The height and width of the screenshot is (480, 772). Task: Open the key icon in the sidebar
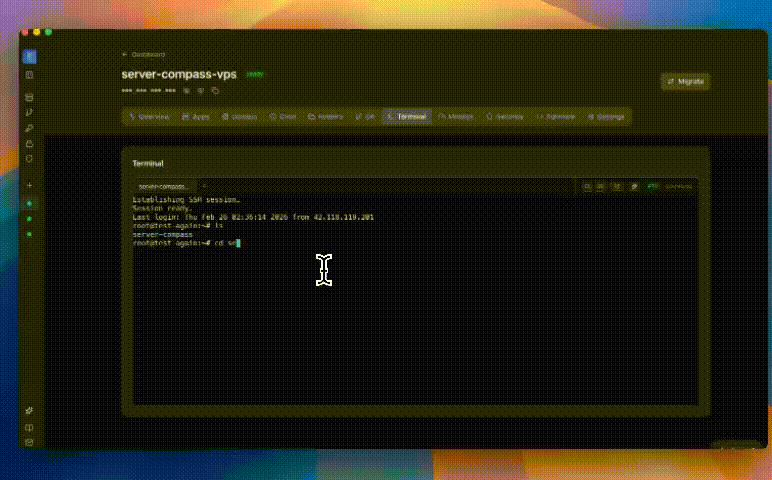(29, 128)
